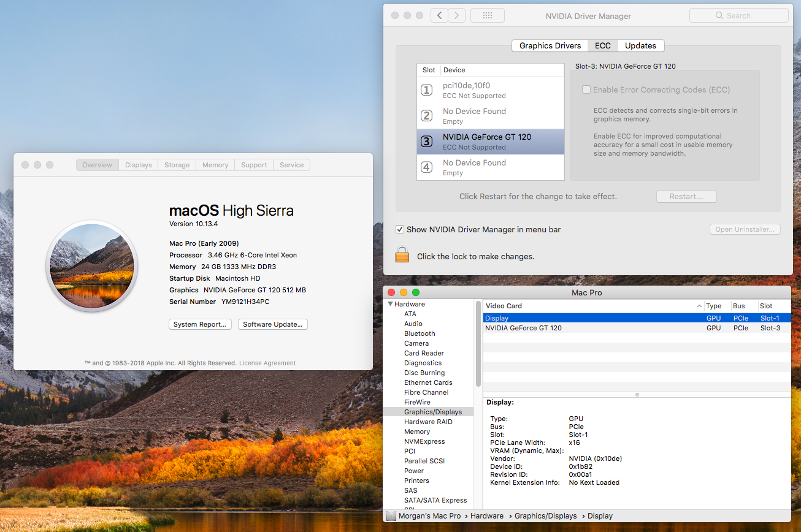This screenshot has width=801, height=532.
Task: Open the Service tab in About This Mac
Action: (292, 165)
